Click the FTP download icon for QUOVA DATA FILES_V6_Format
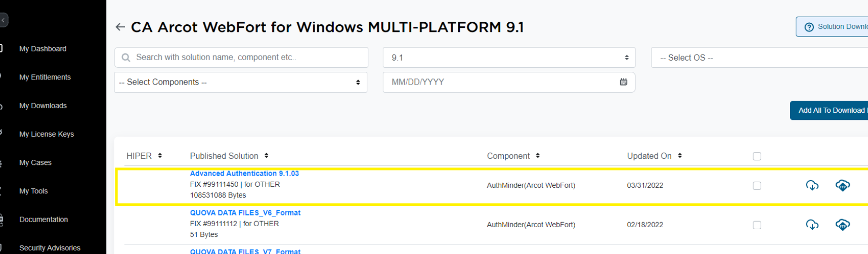 [843, 225]
